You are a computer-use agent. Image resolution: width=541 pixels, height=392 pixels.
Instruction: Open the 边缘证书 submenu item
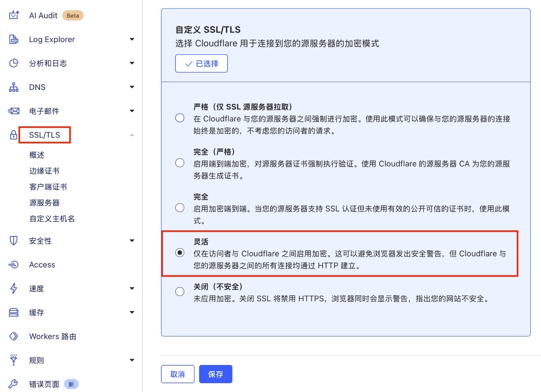[x=44, y=171]
